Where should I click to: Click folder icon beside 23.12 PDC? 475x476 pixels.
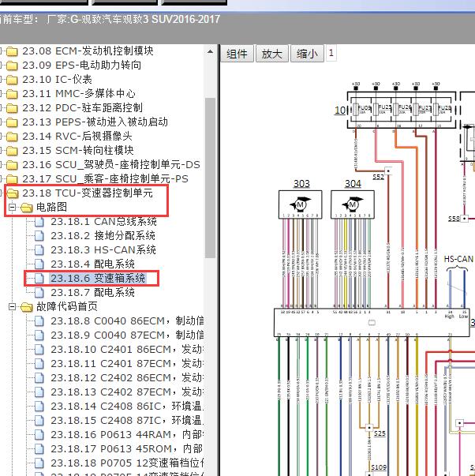tap(12, 108)
